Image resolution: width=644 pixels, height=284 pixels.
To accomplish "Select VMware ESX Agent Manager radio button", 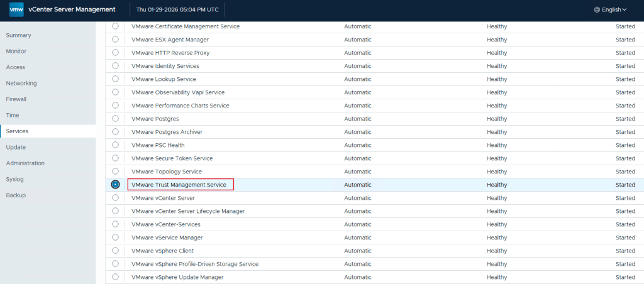I will coord(115,40).
